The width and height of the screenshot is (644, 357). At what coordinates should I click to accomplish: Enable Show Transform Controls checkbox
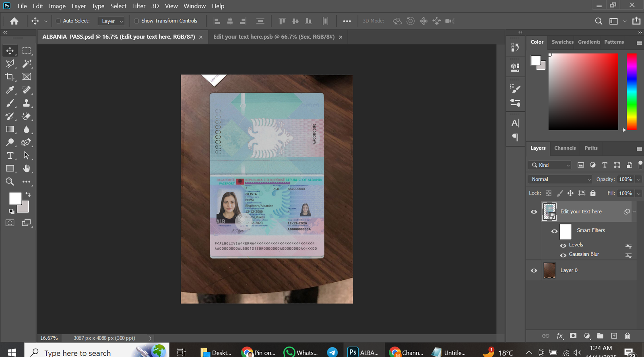[136, 21]
